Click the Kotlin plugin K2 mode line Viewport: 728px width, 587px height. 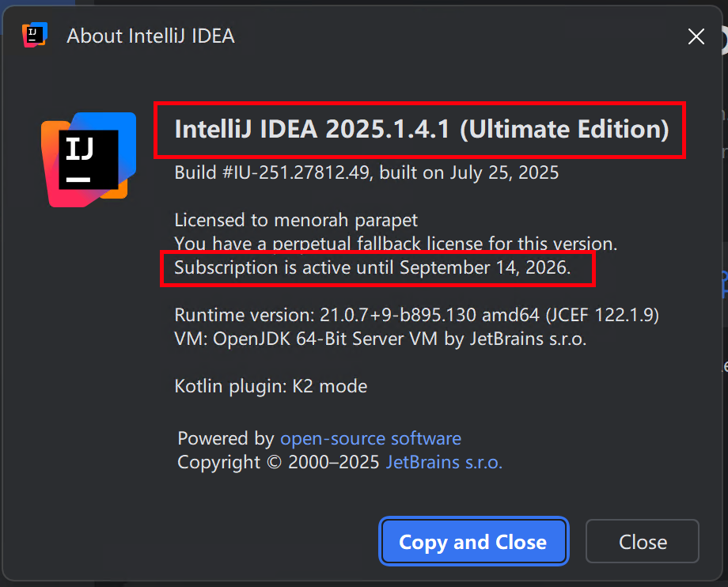click(x=271, y=387)
